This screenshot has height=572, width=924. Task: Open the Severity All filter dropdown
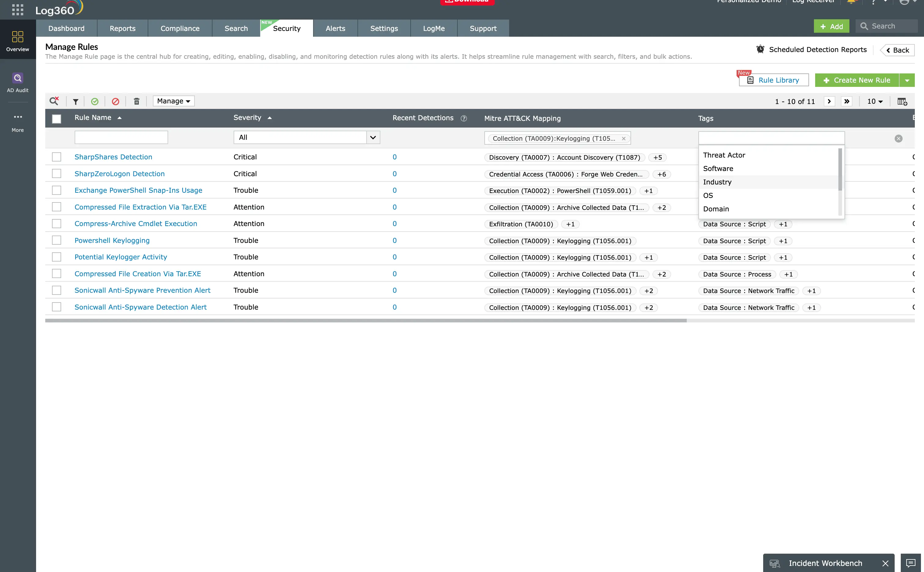tap(307, 137)
